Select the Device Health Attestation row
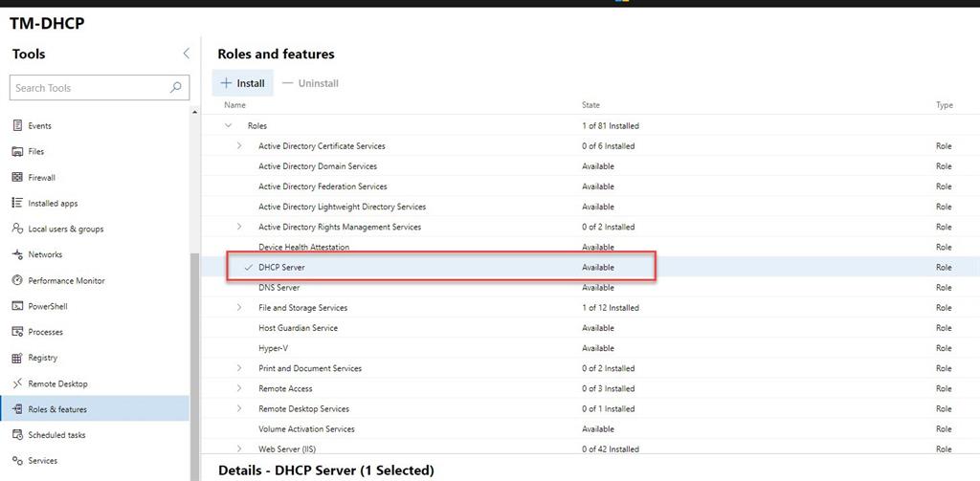The height and width of the screenshot is (481, 980). click(590, 247)
